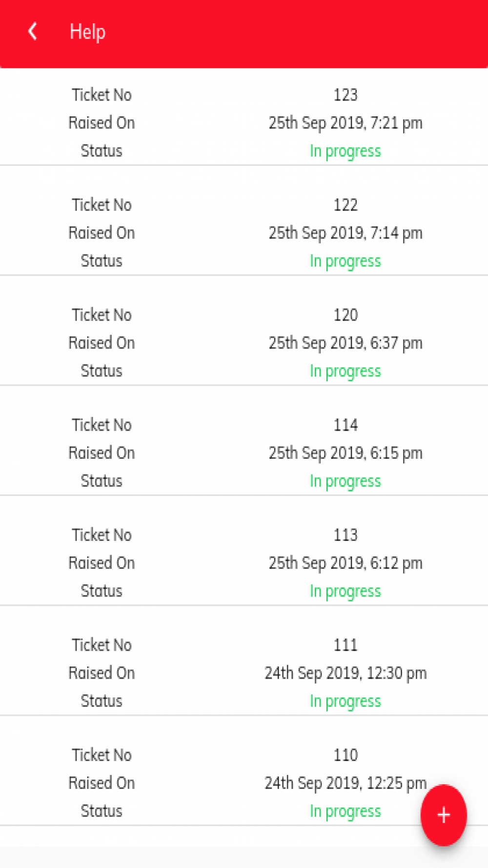Click In progress status of ticket 120
Screen dimensions: 488x868
[345, 371]
